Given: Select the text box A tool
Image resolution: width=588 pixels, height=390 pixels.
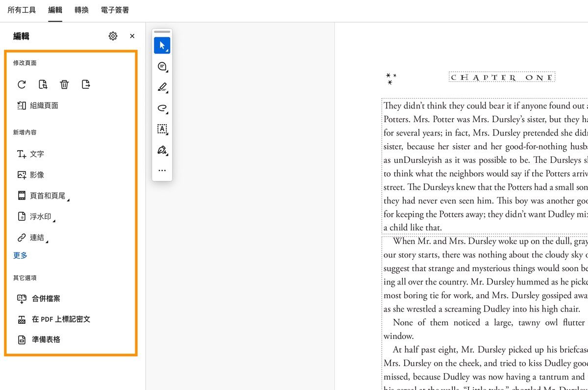Looking at the screenshot, I should coord(162,129).
